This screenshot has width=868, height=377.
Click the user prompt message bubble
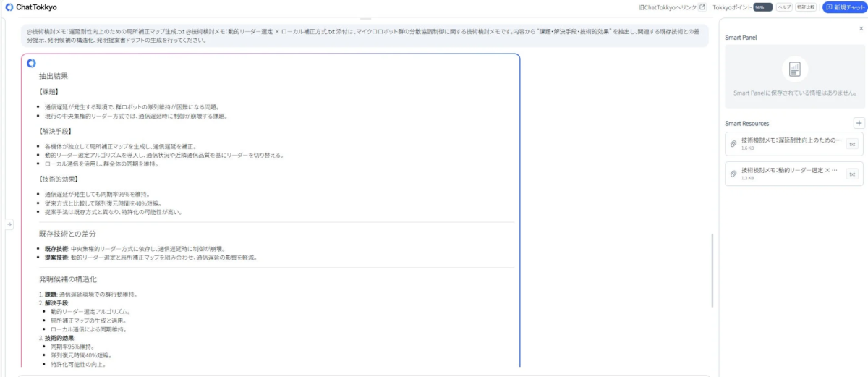(x=365, y=36)
